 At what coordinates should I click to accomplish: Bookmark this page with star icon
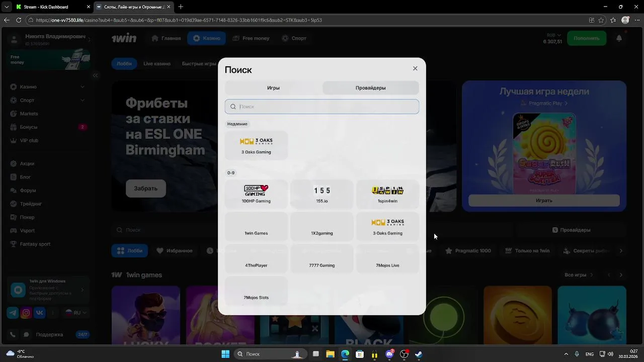point(601,20)
